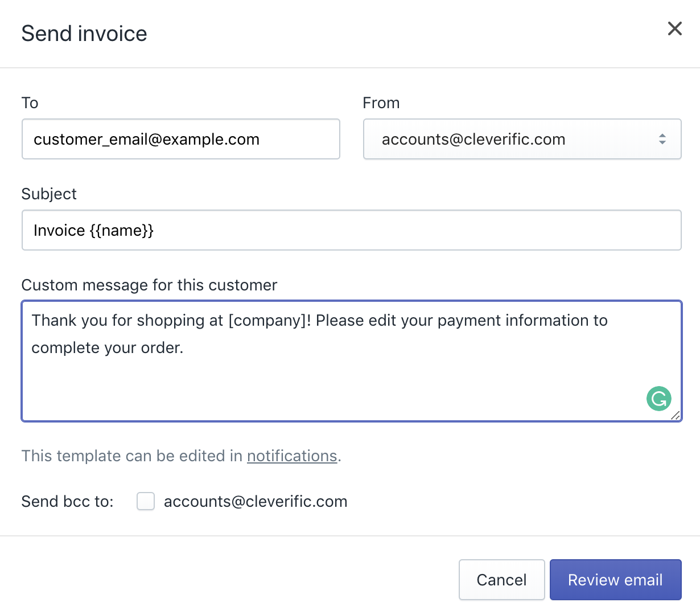
Task: Click the Review email button
Action: tap(615, 580)
